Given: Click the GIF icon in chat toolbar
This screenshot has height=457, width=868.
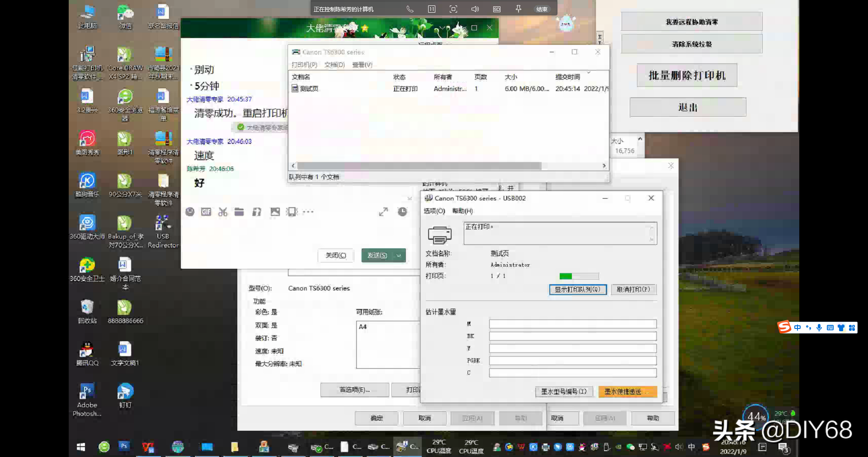Looking at the screenshot, I should point(206,212).
